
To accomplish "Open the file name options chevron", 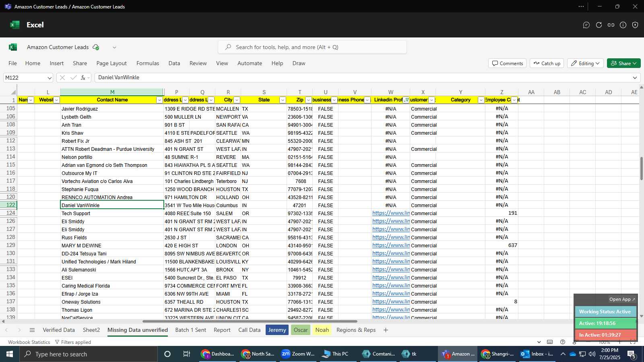I will [114, 47].
